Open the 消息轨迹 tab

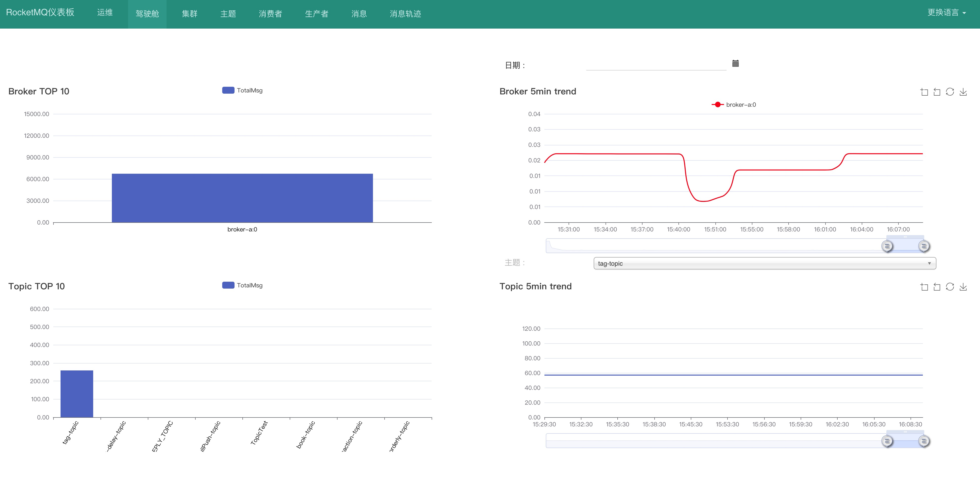(405, 14)
